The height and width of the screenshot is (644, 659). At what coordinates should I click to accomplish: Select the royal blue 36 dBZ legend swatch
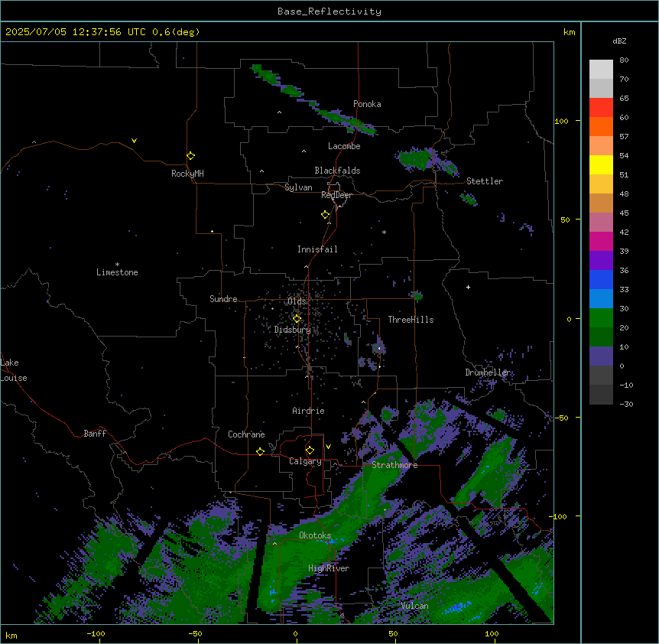601,279
